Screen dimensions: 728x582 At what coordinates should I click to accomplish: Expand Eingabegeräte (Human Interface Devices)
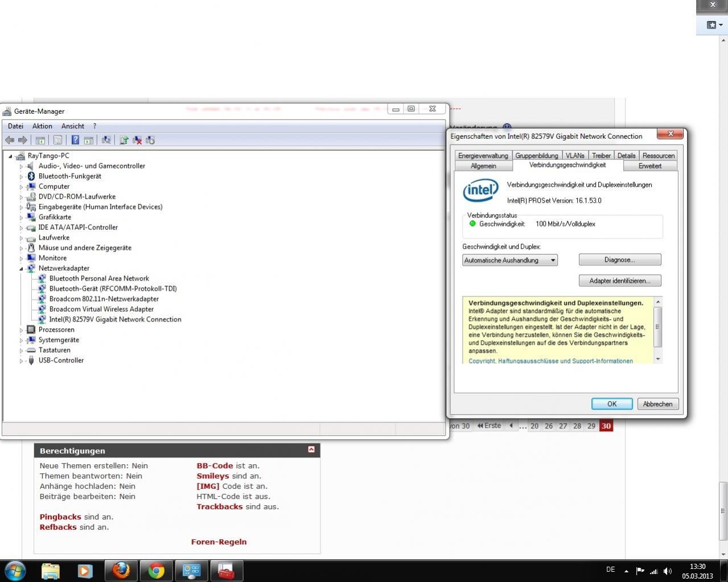21,208
